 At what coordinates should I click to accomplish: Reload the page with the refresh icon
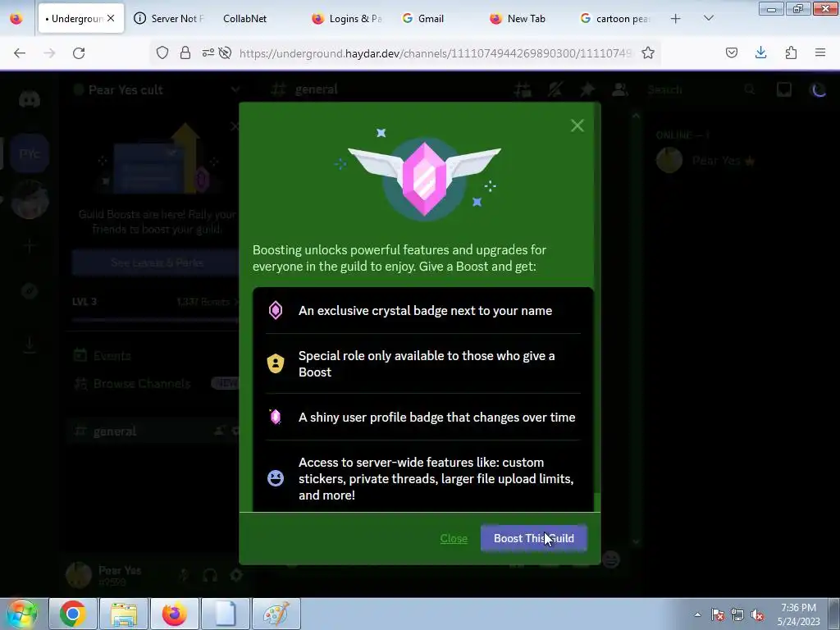point(79,53)
